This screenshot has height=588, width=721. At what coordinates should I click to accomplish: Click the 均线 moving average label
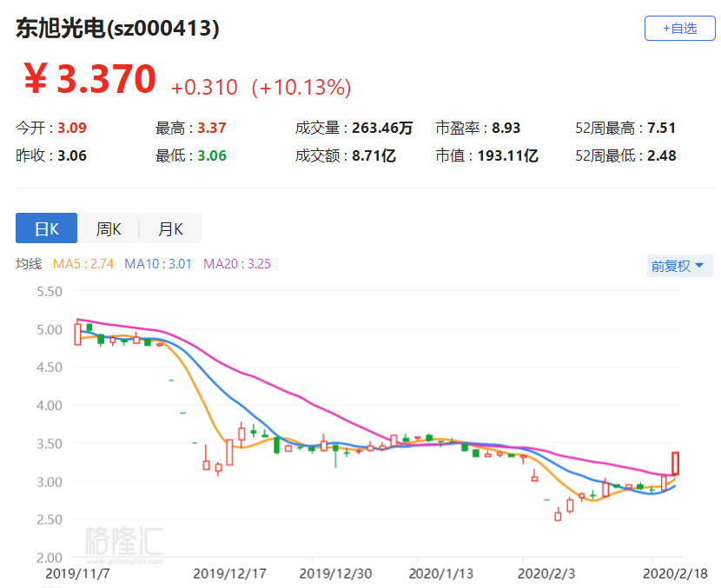29,264
